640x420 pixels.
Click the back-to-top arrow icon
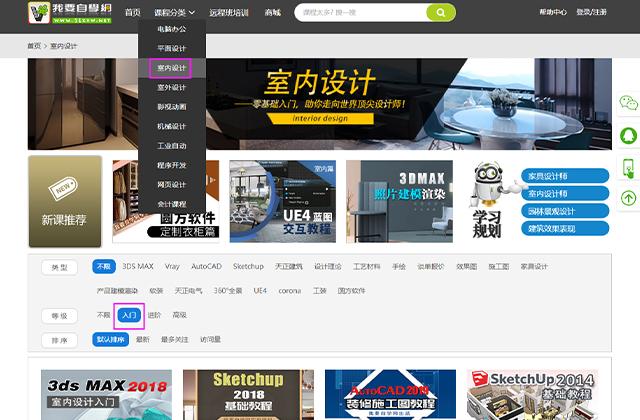pos(628,198)
